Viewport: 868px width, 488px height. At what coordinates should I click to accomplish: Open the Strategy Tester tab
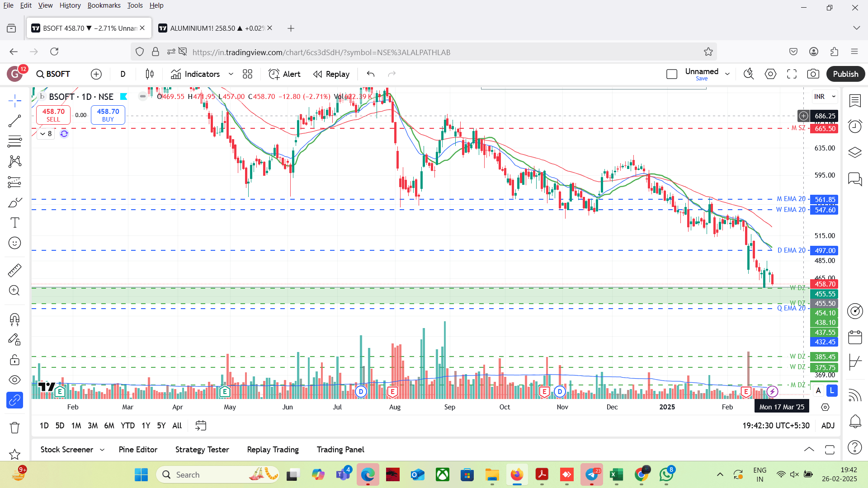point(202,450)
